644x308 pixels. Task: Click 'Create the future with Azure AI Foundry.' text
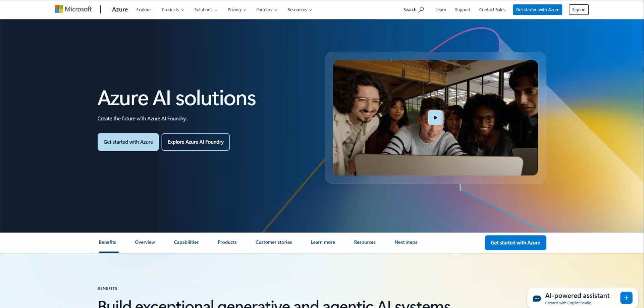142,118
